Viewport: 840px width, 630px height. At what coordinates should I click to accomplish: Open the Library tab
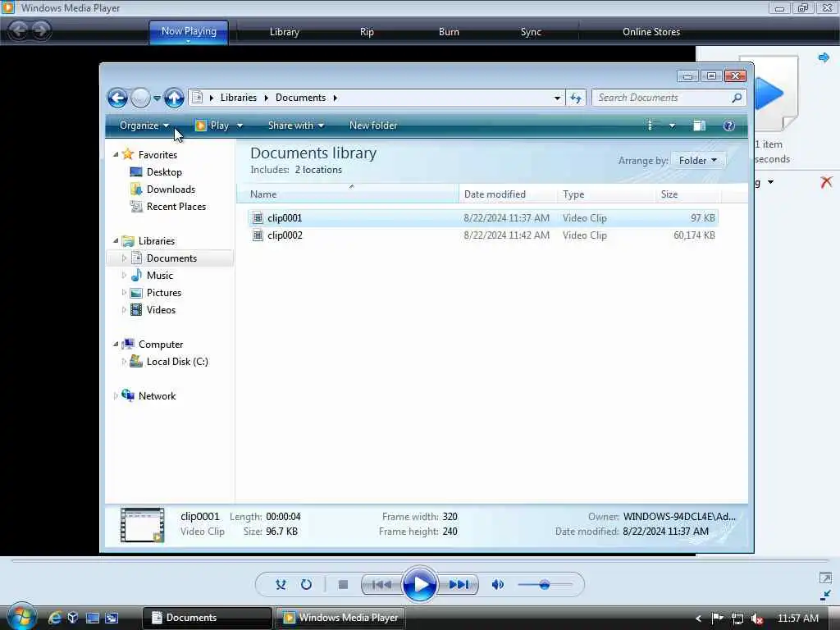(284, 32)
